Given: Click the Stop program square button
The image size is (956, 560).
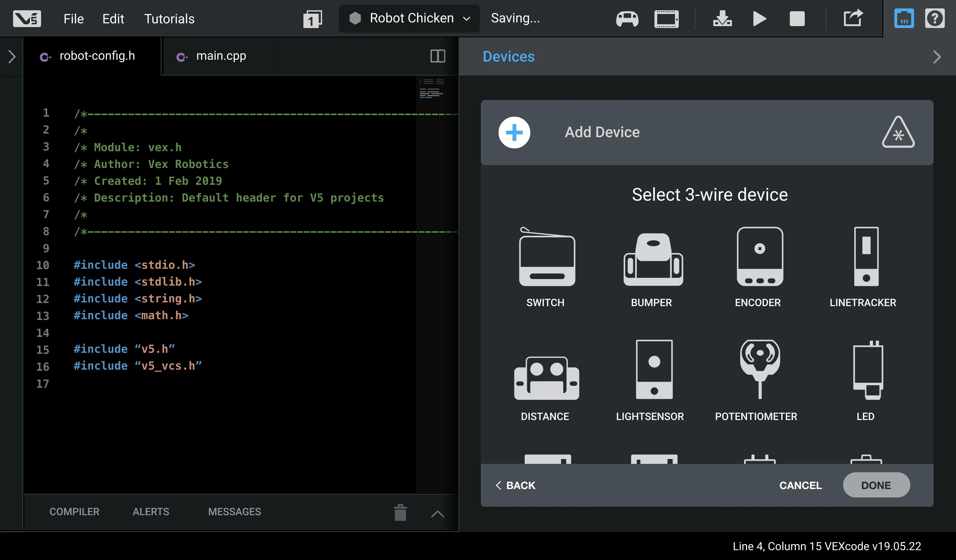Looking at the screenshot, I should [797, 19].
